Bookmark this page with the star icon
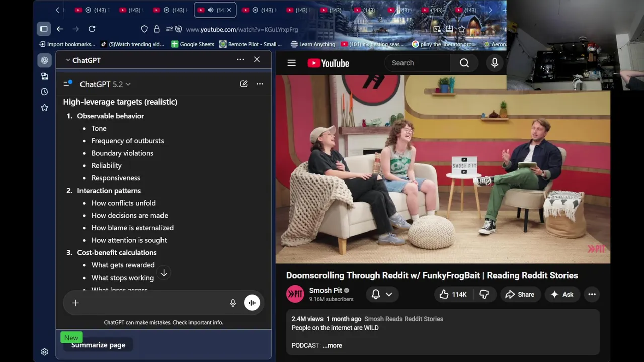The width and height of the screenshot is (644, 362). click(462, 29)
